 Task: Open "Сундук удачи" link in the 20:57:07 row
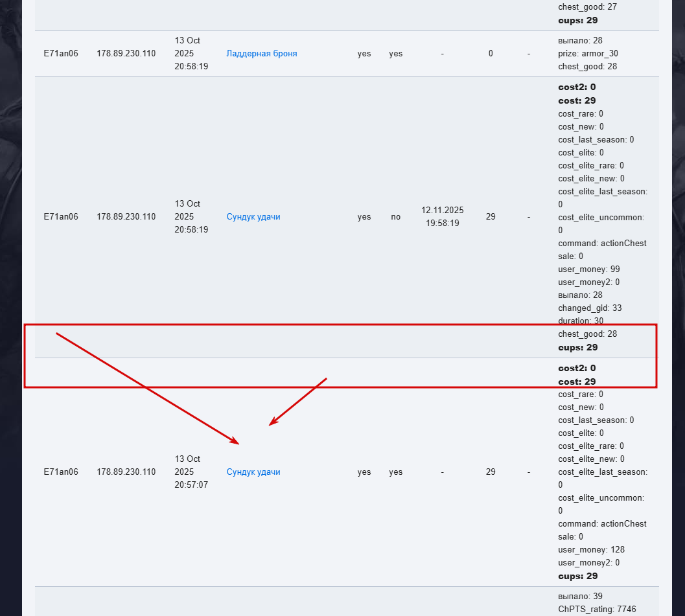pos(253,472)
